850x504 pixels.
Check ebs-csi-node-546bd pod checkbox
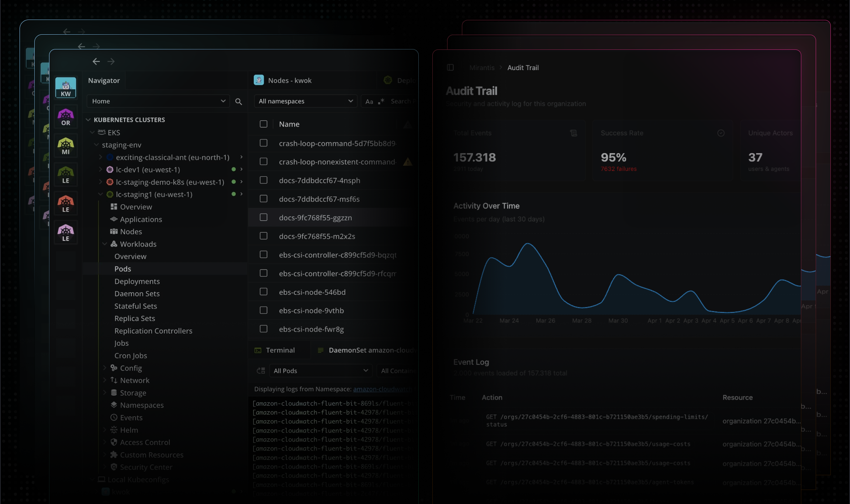pyautogui.click(x=263, y=291)
